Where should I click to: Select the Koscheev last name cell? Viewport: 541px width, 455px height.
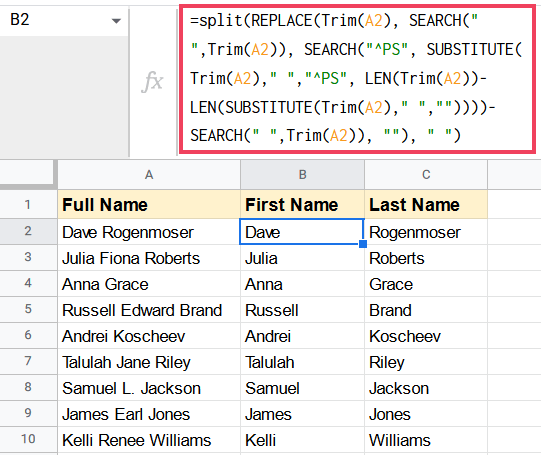point(426,336)
